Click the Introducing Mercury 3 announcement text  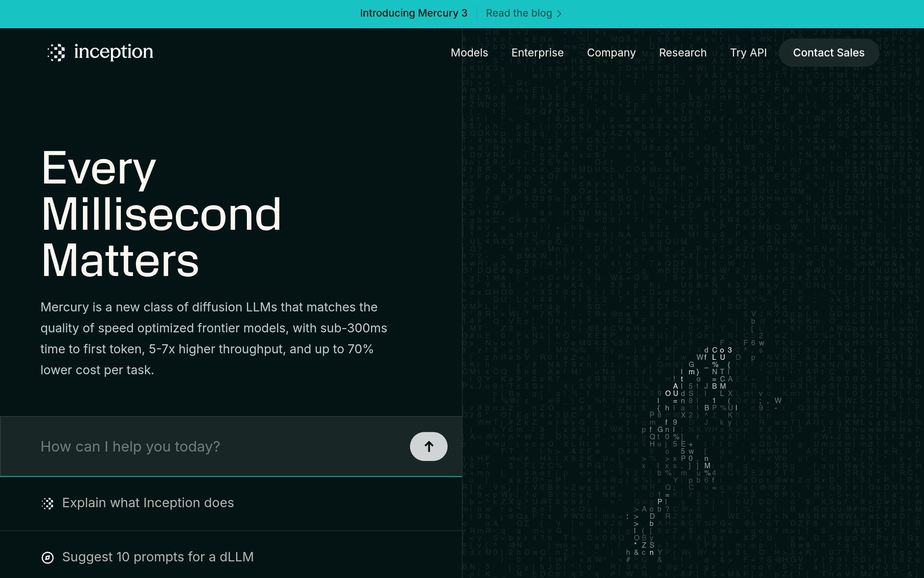tap(414, 13)
